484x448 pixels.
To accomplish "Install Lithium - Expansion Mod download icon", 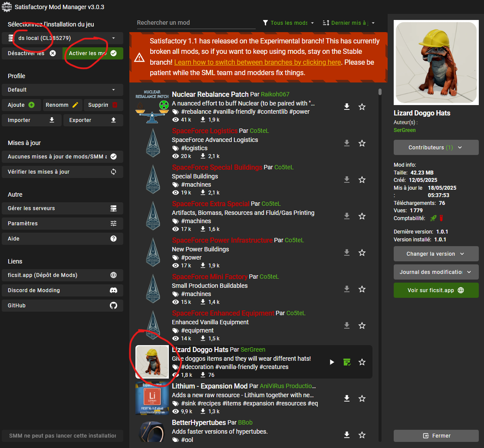I will coord(347,398).
